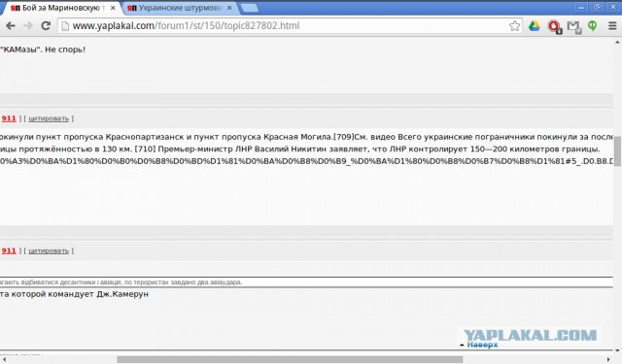This screenshot has height=364, width=622.
Task: Focus the address bar with yaplakal URL
Action: point(290,26)
